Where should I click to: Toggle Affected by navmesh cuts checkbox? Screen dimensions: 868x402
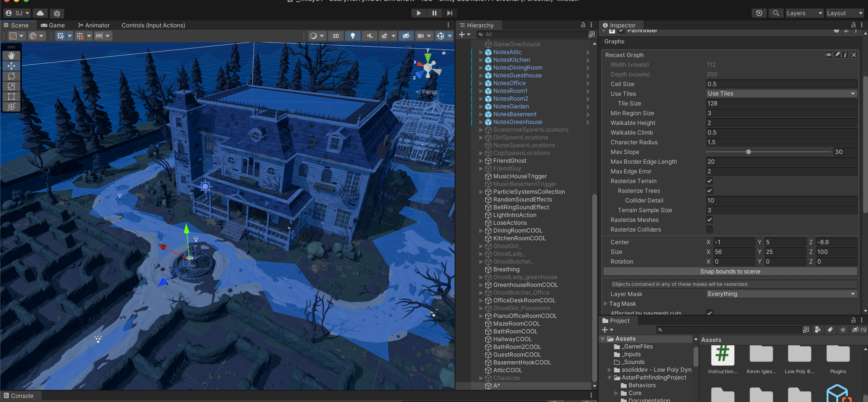click(709, 313)
